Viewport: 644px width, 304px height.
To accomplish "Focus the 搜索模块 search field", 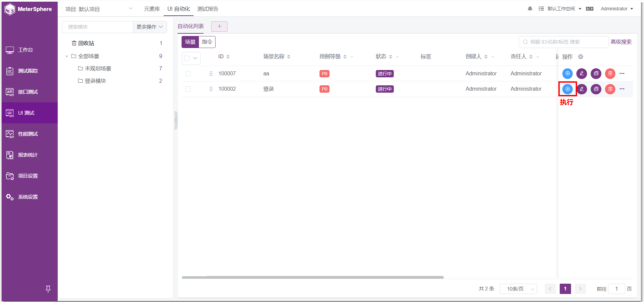I will (x=98, y=27).
